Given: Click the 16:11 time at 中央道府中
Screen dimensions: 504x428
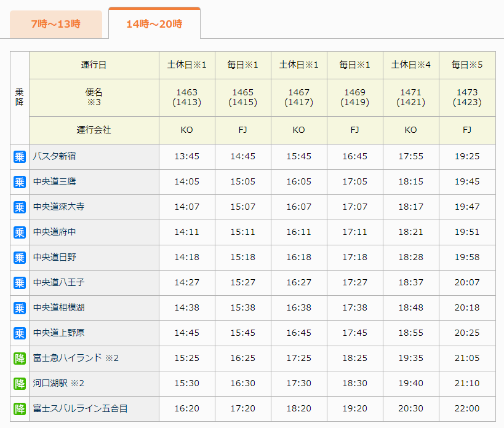Looking at the screenshot, I should 298,232.
